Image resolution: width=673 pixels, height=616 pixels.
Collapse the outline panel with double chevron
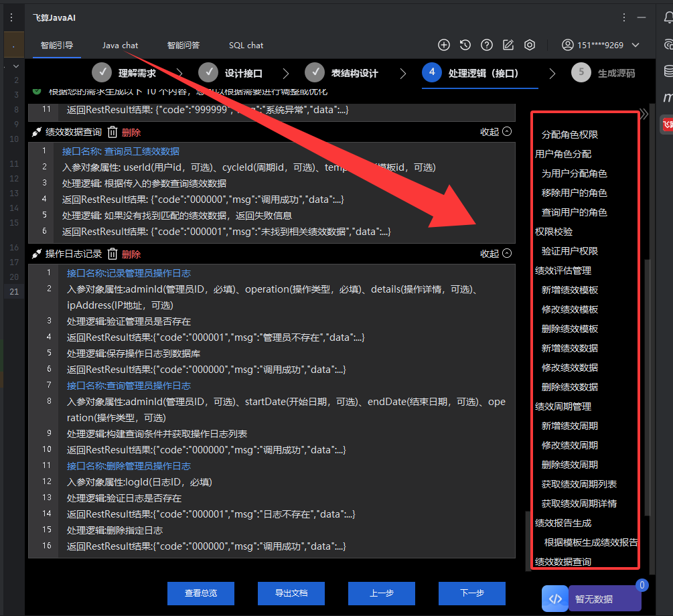tap(644, 114)
